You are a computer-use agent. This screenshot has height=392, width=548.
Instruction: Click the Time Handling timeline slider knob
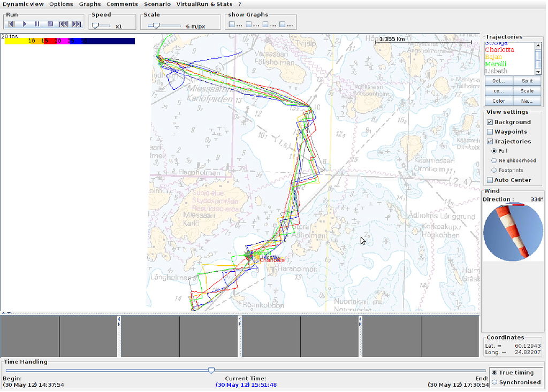tap(211, 370)
